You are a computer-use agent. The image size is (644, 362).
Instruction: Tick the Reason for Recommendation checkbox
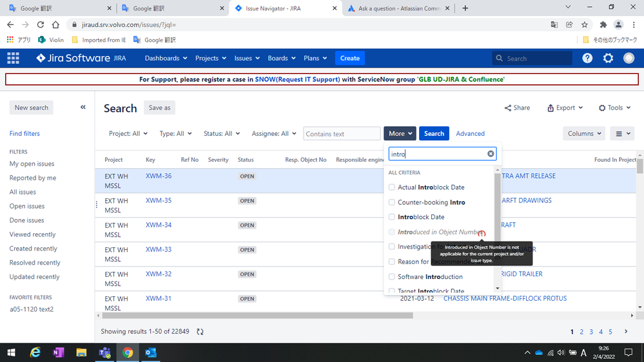click(x=391, y=262)
